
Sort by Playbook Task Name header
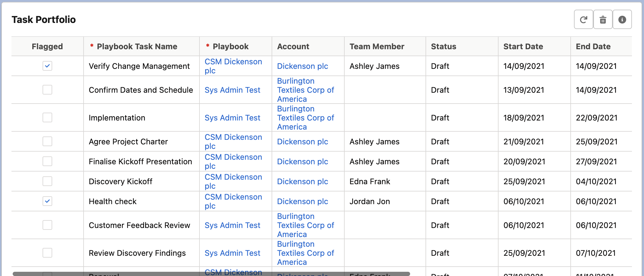137,47
